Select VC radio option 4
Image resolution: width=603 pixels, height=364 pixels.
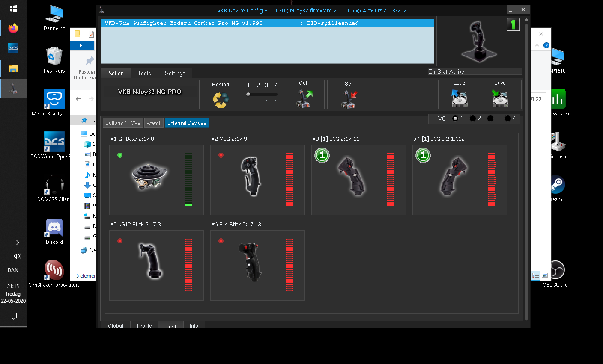507,118
